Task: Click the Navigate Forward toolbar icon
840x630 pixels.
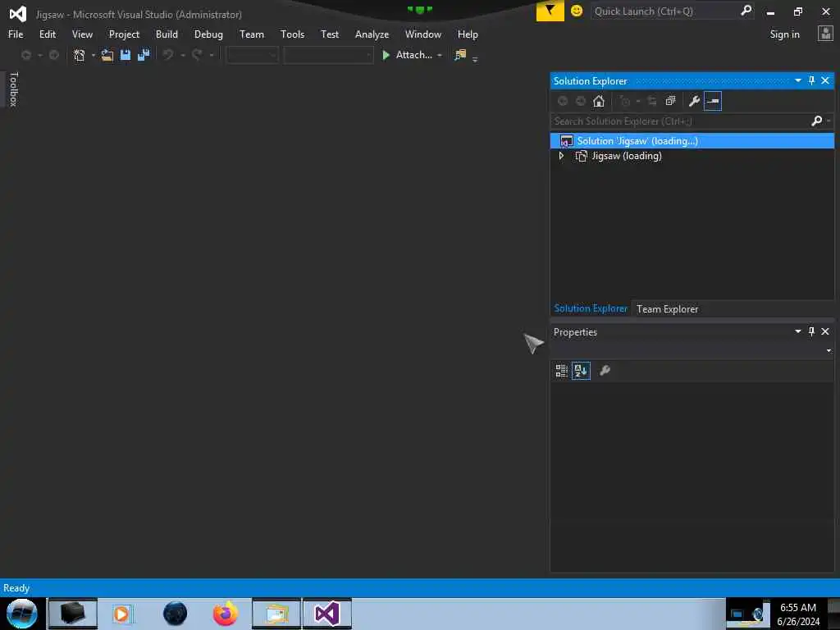Action: coord(54,55)
